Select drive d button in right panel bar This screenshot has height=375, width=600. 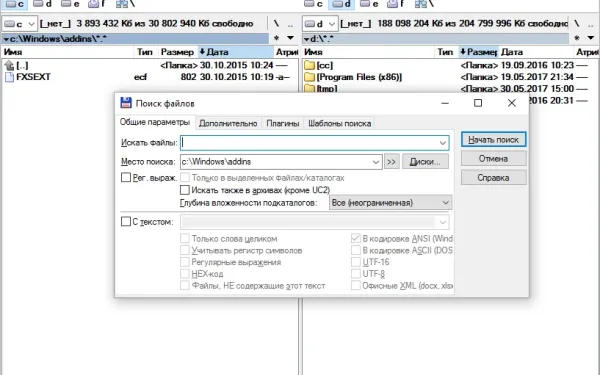pyautogui.click(x=342, y=4)
